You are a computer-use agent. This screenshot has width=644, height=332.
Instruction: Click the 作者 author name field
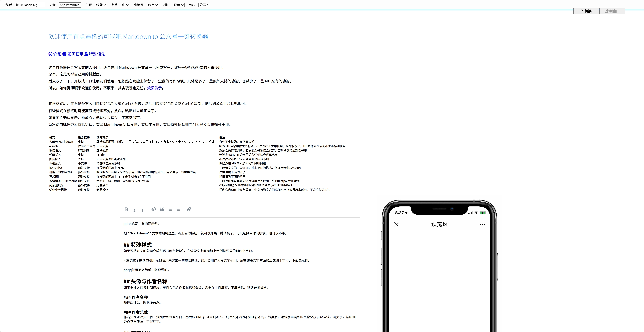tap(30, 5)
